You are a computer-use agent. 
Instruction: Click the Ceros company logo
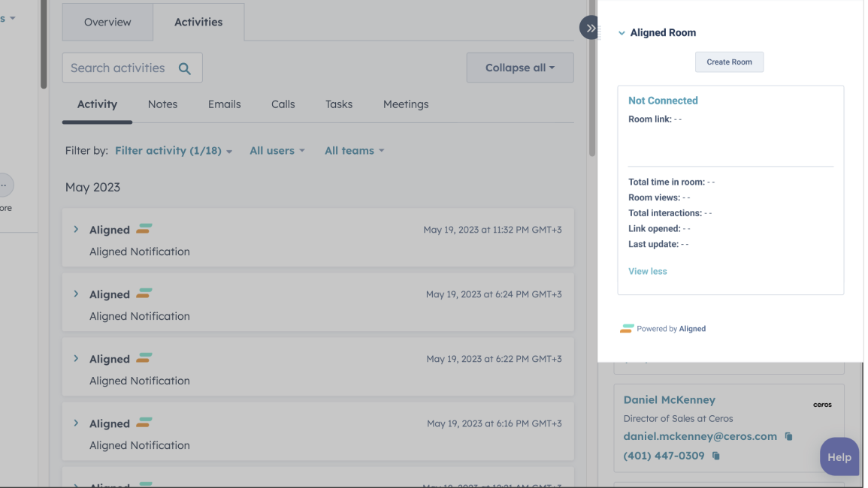tap(822, 405)
